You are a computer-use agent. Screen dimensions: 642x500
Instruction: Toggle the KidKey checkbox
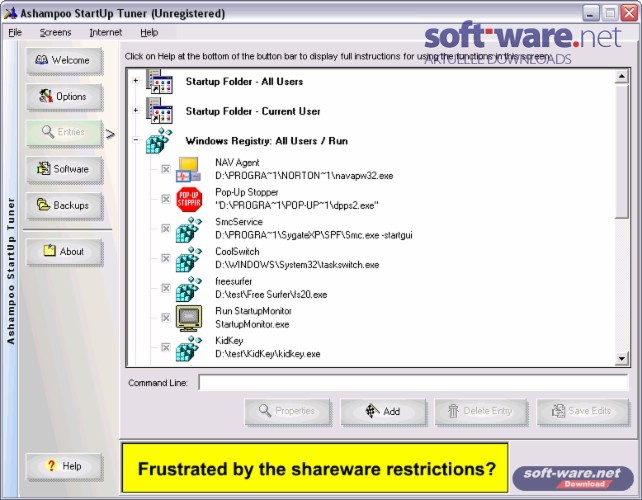(165, 348)
